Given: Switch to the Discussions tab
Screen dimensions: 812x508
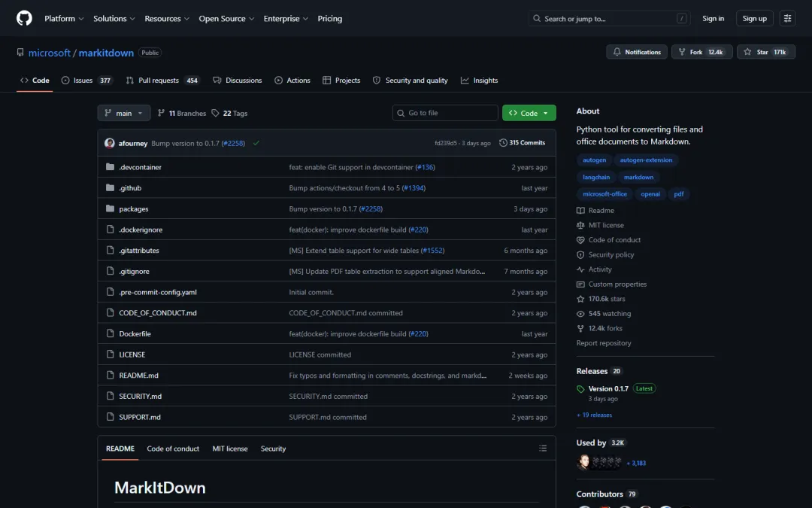Looking at the screenshot, I should coord(237,81).
